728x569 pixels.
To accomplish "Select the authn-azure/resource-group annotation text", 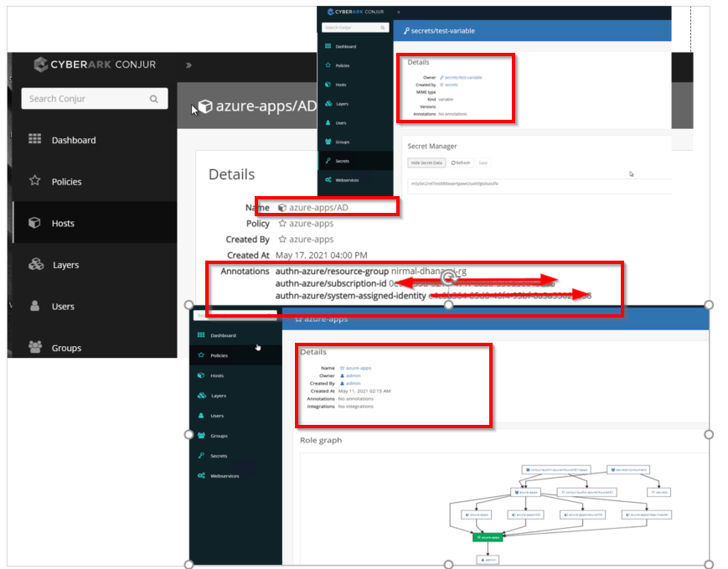I will click(x=332, y=271).
